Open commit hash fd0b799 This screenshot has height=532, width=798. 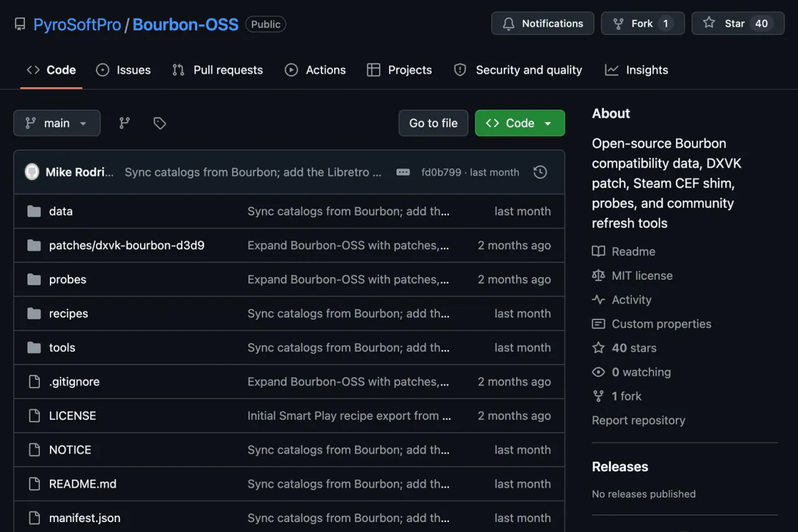[x=441, y=173]
